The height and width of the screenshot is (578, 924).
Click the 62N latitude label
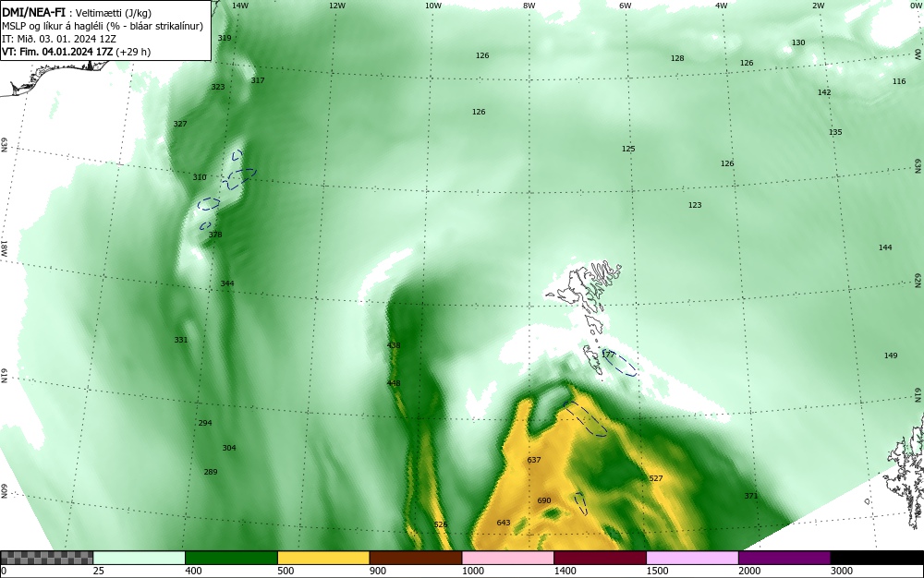pyautogui.click(x=918, y=280)
